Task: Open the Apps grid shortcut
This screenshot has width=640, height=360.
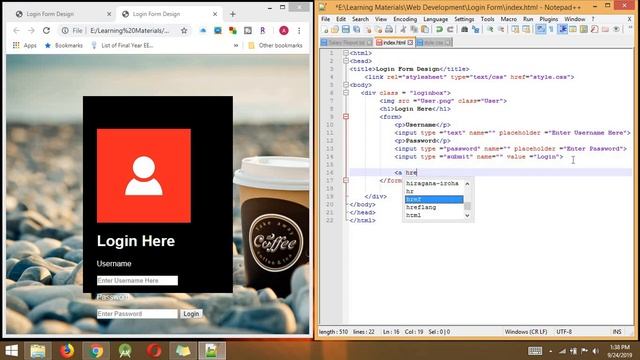Action: 24,45
